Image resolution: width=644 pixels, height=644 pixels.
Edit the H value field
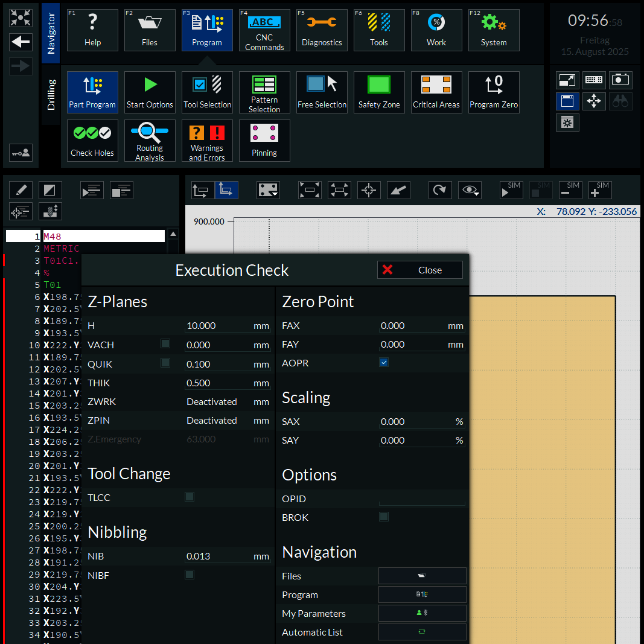(228, 326)
